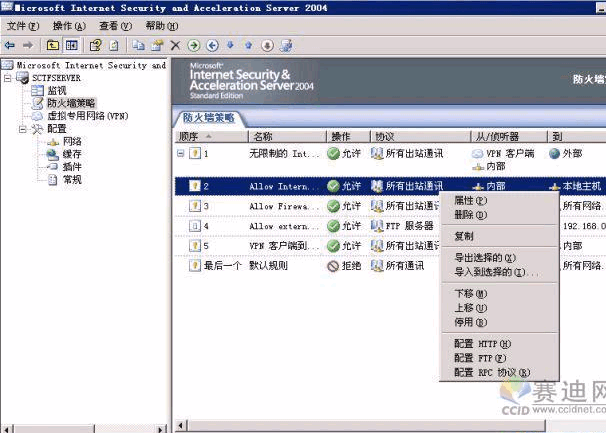This screenshot has height=433, width=606.
Task: Select 防火墙策略 tree item
Action: coord(71,103)
